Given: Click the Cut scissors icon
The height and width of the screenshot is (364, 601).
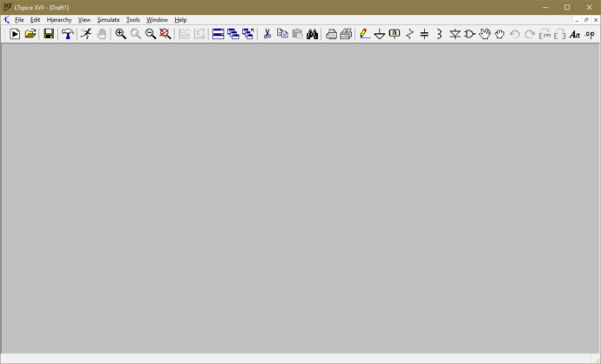Looking at the screenshot, I should [267, 34].
